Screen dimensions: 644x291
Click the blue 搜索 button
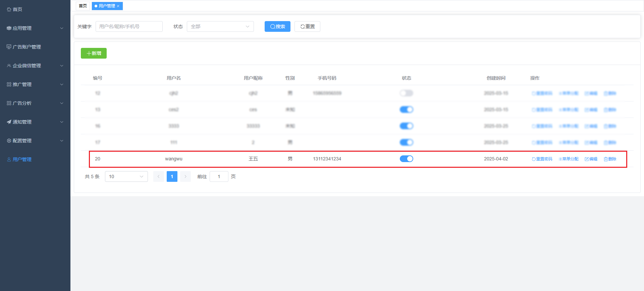click(277, 26)
